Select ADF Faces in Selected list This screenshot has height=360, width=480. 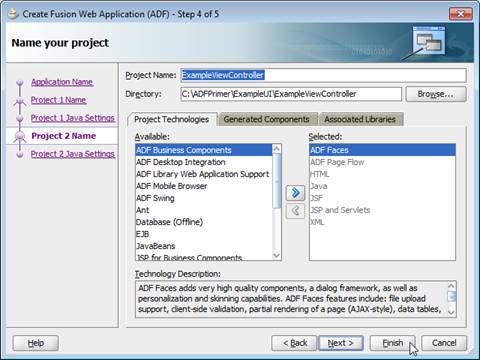pyautogui.click(x=382, y=150)
